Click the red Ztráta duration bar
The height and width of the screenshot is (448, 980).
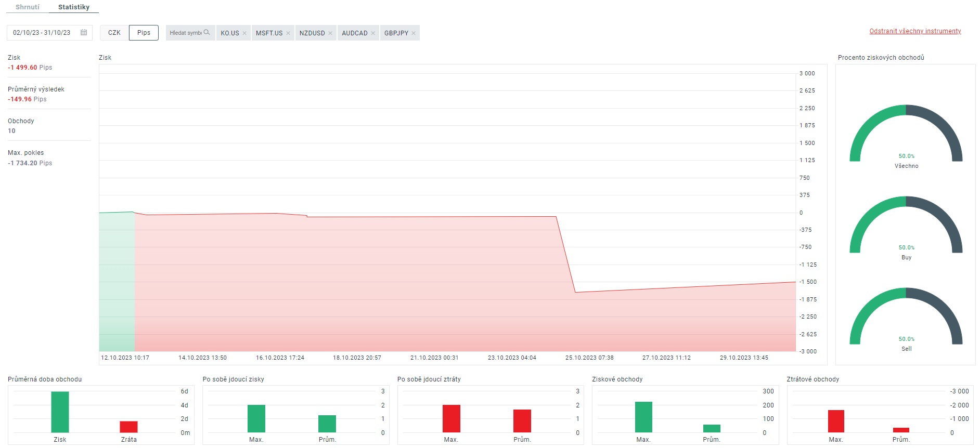(128, 427)
